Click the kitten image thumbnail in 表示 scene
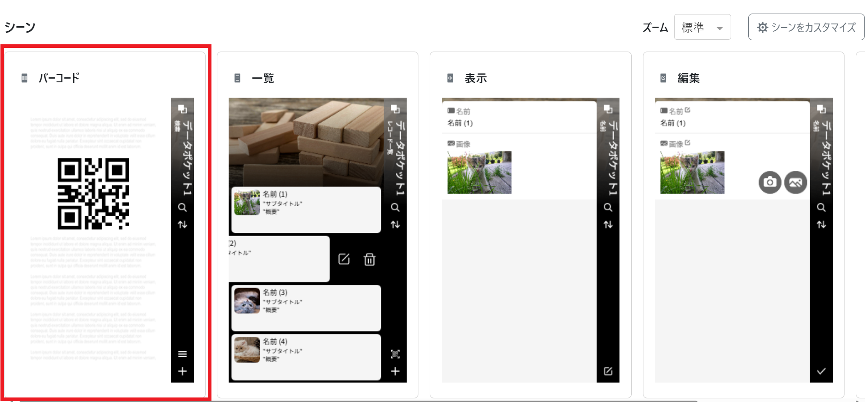 click(479, 172)
